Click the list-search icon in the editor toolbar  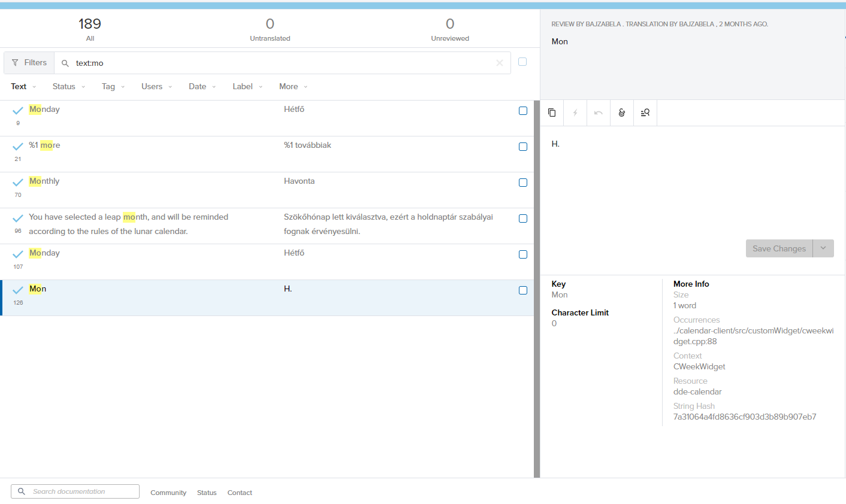click(x=645, y=113)
